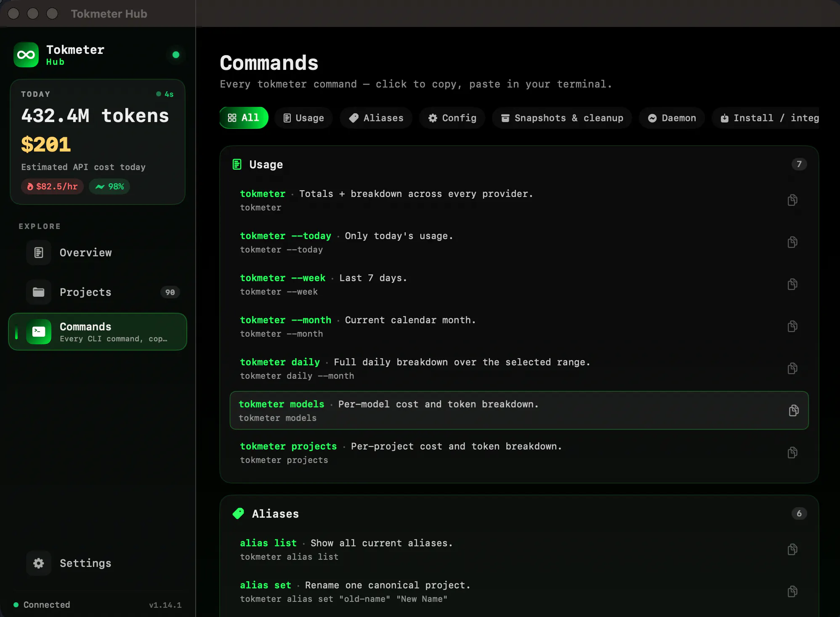
Task: Open the Daemon filter tab
Action: point(672,118)
